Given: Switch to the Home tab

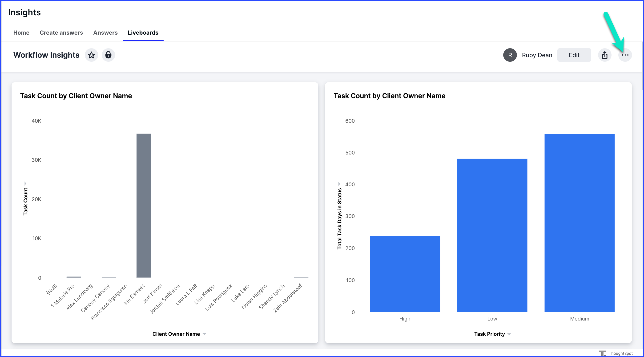Looking at the screenshot, I should click(x=21, y=33).
